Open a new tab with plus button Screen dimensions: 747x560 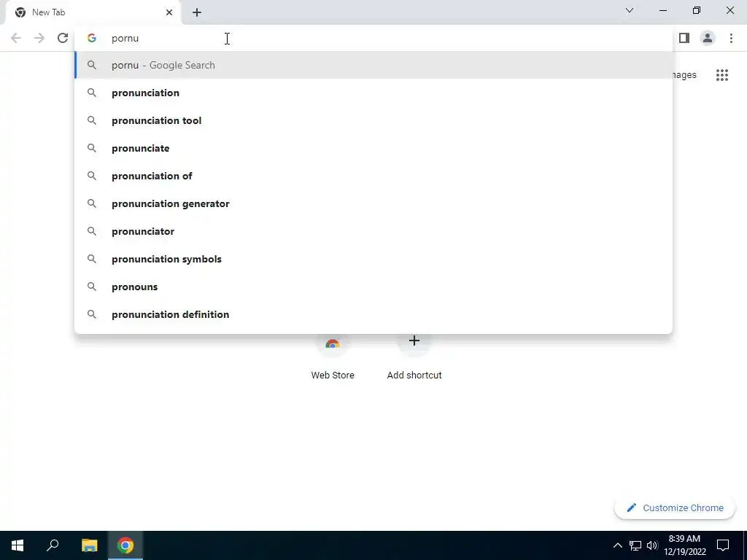[x=197, y=12]
